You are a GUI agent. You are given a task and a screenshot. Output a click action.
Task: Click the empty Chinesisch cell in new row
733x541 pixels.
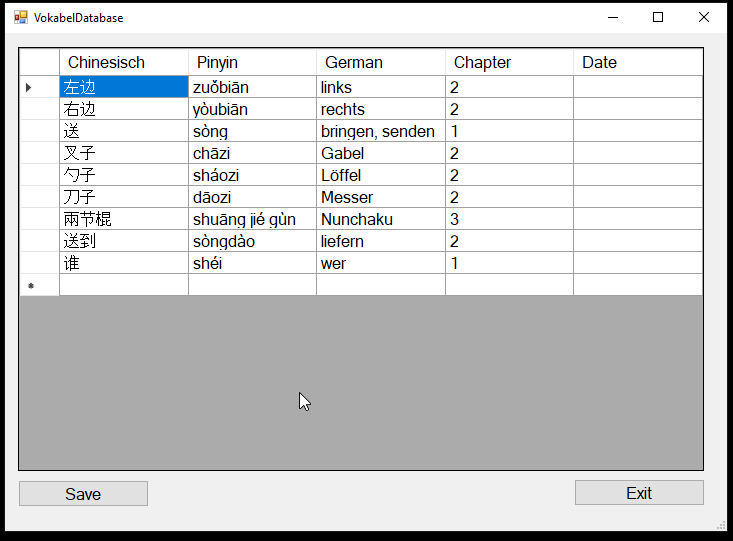(x=123, y=285)
